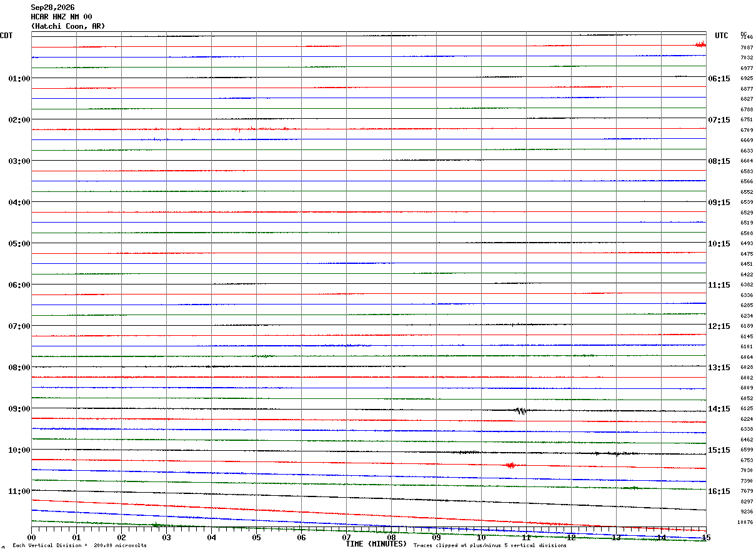
Task: Click the 15 minute tick label
Action: click(x=706, y=538)
